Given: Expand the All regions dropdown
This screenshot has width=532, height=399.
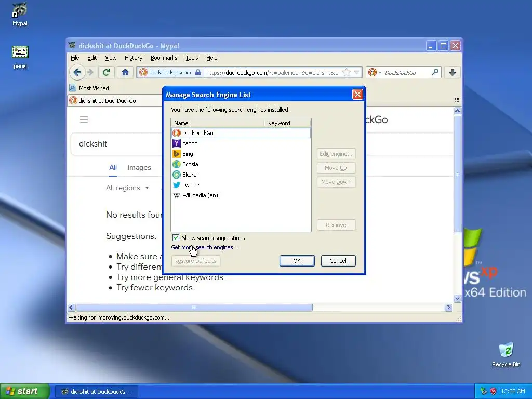Looking at the screenshot, I should (127, 188).
